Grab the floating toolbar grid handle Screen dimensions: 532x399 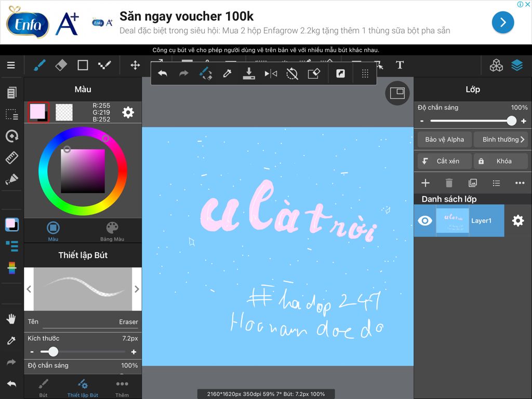(365, 74)
